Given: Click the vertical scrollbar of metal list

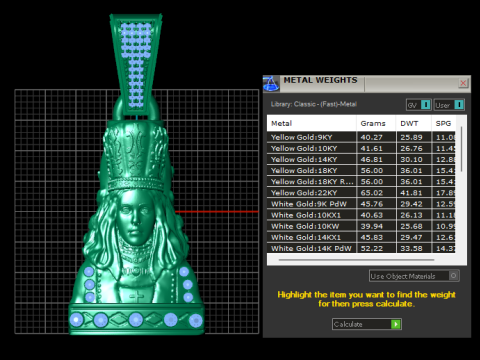Looking at the screenshot, I should coord(461,149).
